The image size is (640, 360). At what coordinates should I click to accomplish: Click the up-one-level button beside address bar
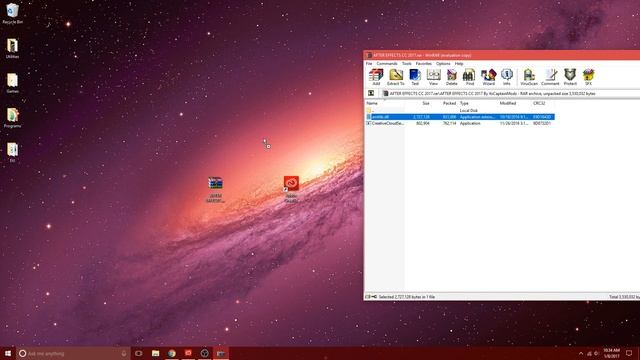point(371,93)
